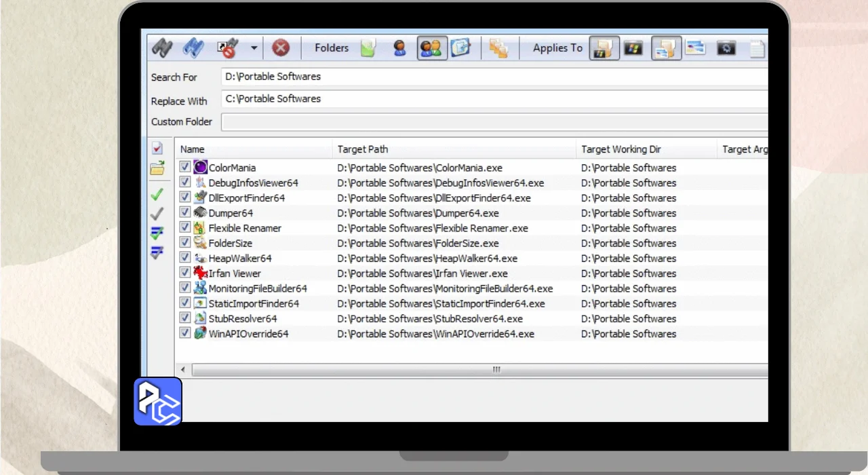Click the red X cancel icon

coord(281,48)
